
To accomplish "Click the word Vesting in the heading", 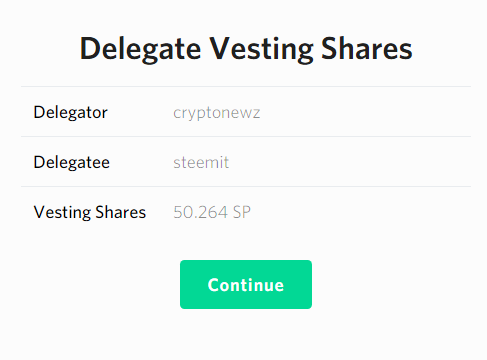I will pos(261,49).
